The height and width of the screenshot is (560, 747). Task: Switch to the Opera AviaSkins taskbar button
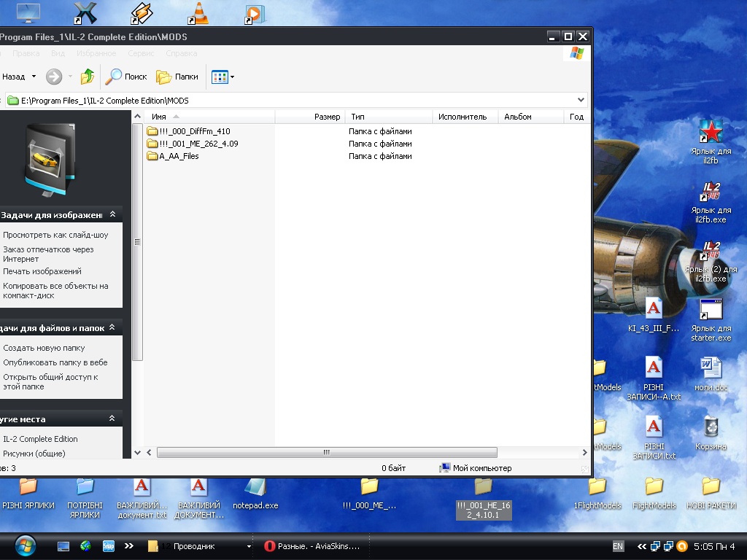pyautogui.click(x=312, y=546)
